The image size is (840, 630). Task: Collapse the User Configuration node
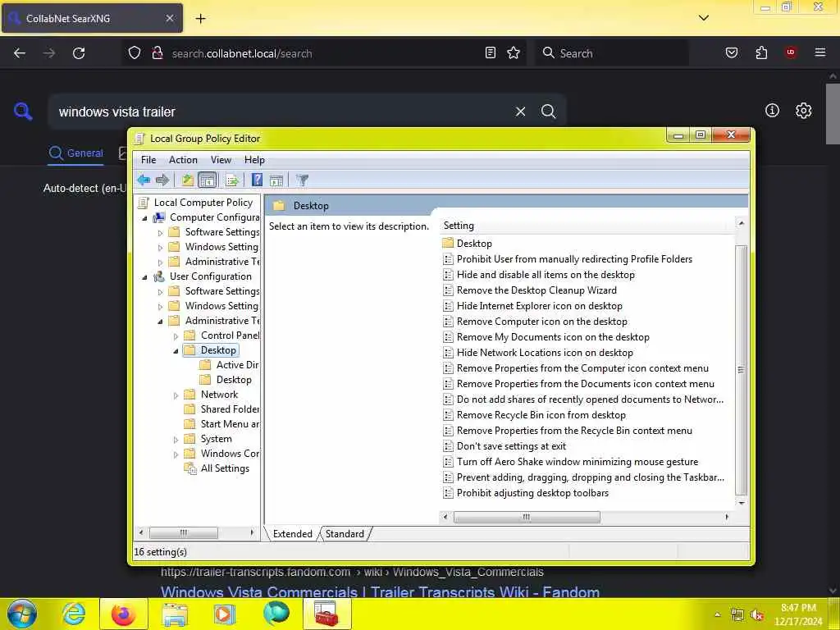pyautogui.click(x=144, y=277)
